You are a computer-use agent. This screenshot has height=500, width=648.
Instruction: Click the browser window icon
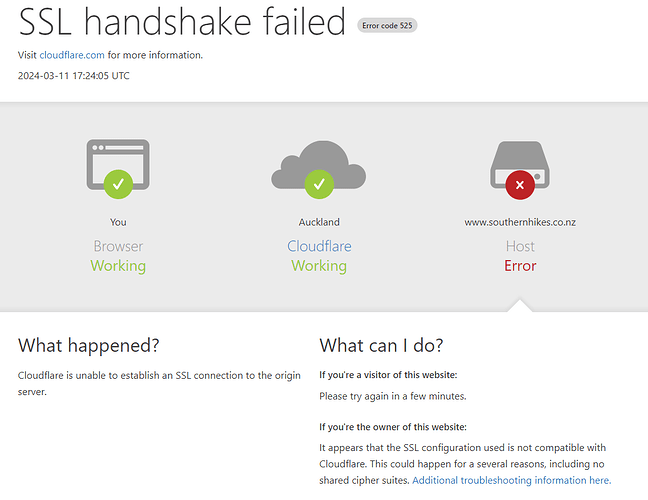[x=118, y=164]
